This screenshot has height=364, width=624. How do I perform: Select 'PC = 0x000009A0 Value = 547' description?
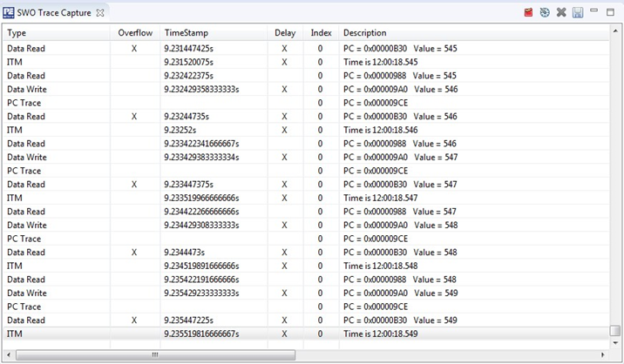click(x=401, y=157)
